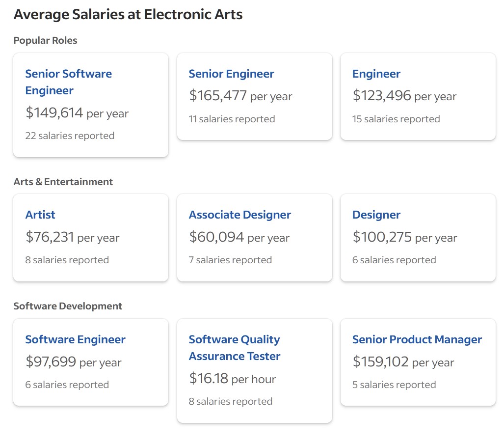Click the $60,094 per year salary figure
504x444 pixels.
tap(239, 237)
